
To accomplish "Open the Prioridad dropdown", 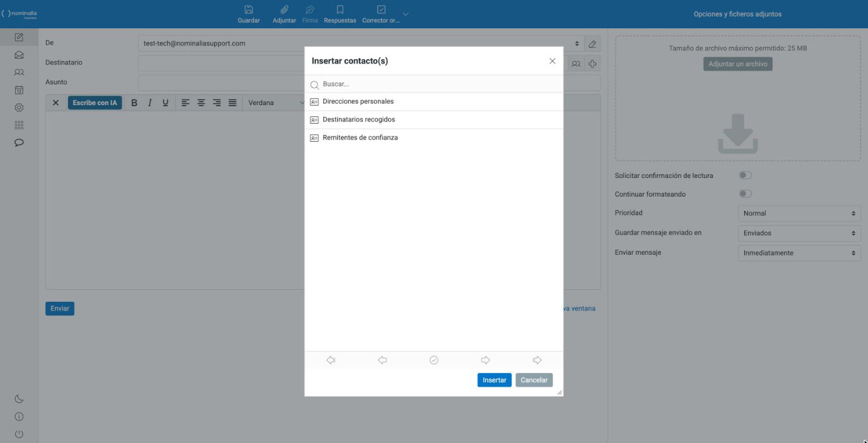I will coord(799,214).
